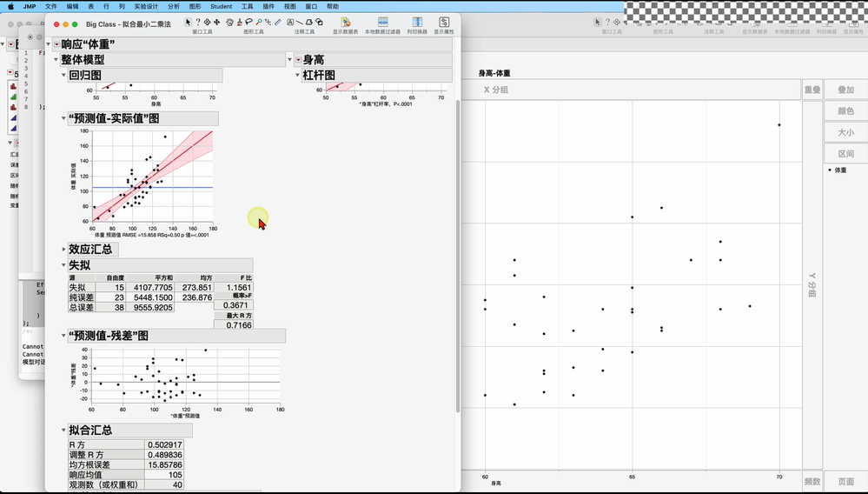
Task: Click the 颜色 zone in graph builder
Action: (x=846, y=110)
